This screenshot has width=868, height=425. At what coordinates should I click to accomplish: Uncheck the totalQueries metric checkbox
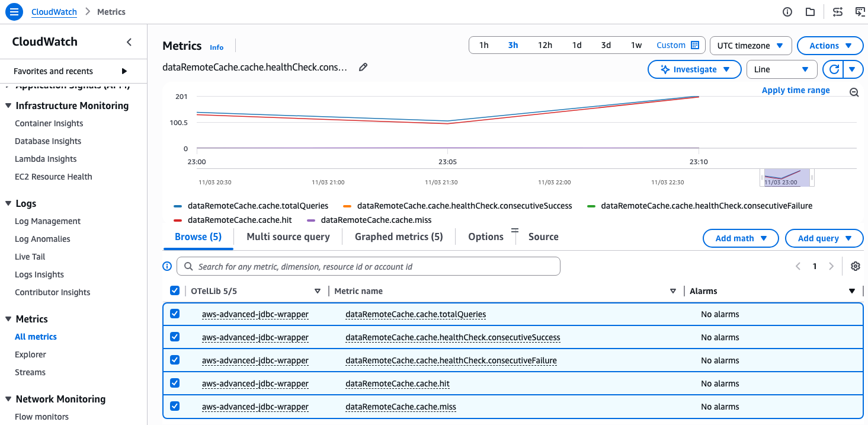175,314
